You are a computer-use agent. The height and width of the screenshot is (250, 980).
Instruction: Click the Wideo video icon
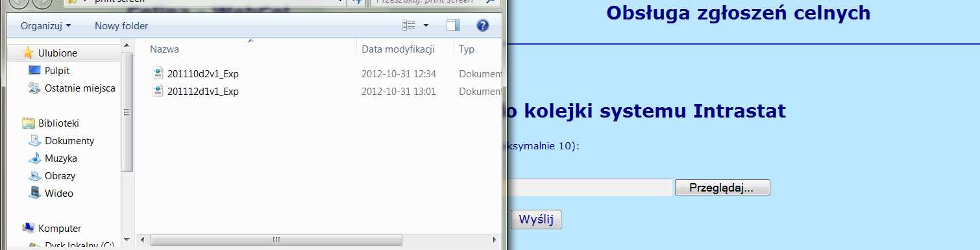tap(34, 194)
